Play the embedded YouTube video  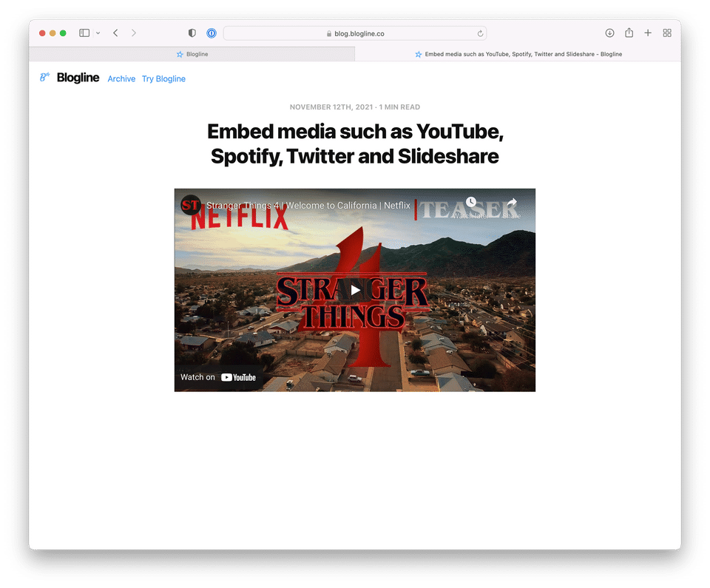355,290
